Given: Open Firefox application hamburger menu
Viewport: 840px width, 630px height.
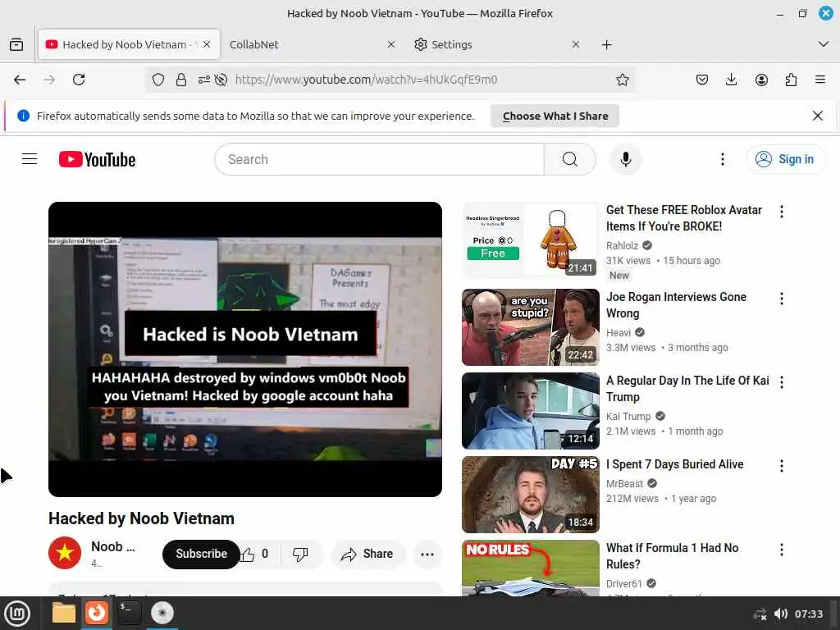Looking at the screenshot, I should (820, 80).
